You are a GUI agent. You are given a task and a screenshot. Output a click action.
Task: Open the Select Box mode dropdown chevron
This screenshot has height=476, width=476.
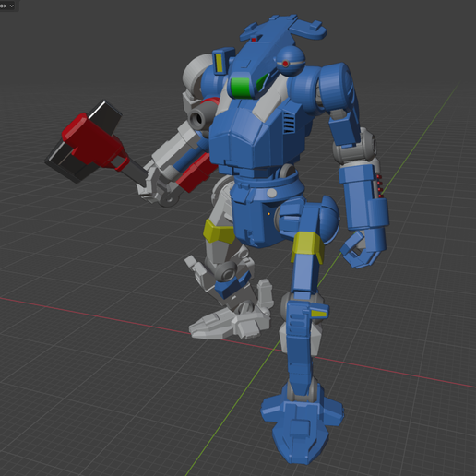(x=12, y=6)
